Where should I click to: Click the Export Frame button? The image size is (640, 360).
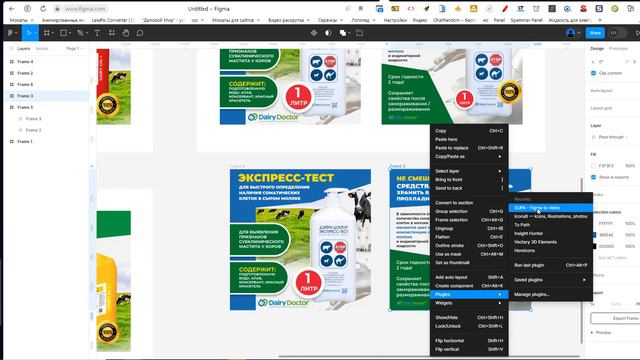pyautogui.click(x=616, y=318)
